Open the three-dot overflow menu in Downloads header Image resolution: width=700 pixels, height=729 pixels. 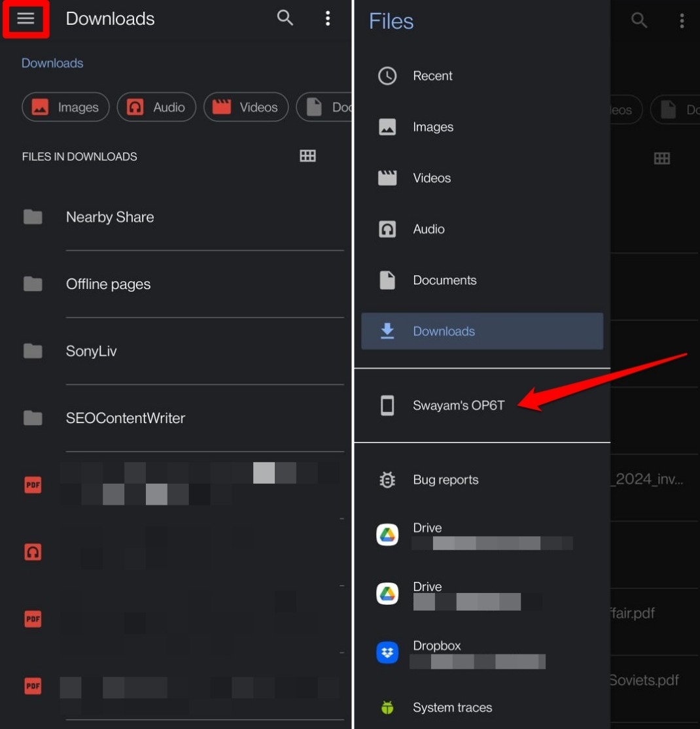pos(328,18)
